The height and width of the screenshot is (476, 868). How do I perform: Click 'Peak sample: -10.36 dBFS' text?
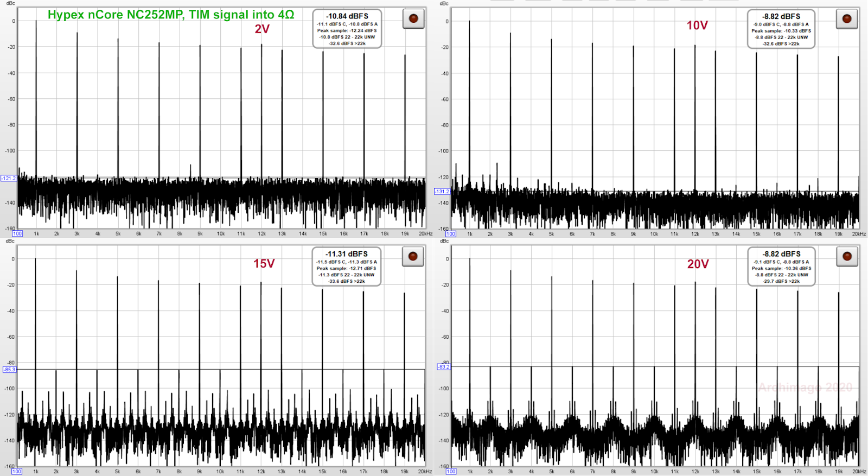[x=781, y=269]
